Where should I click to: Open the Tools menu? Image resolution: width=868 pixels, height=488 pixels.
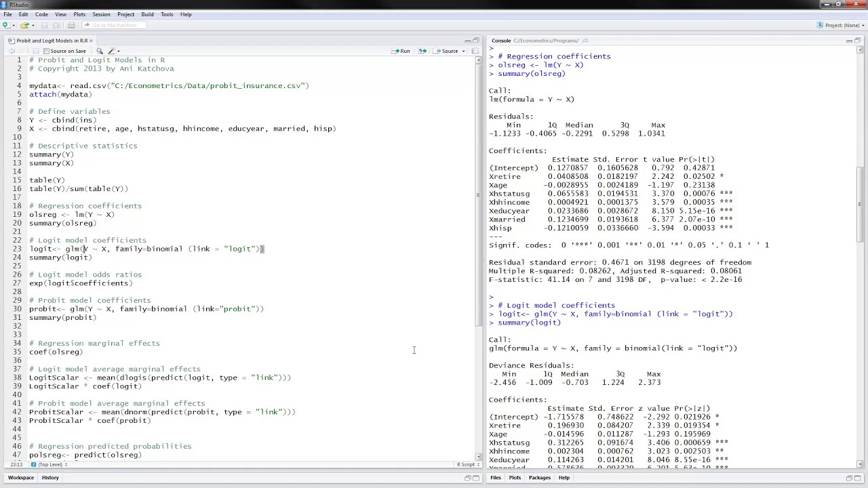click(167, 14)
